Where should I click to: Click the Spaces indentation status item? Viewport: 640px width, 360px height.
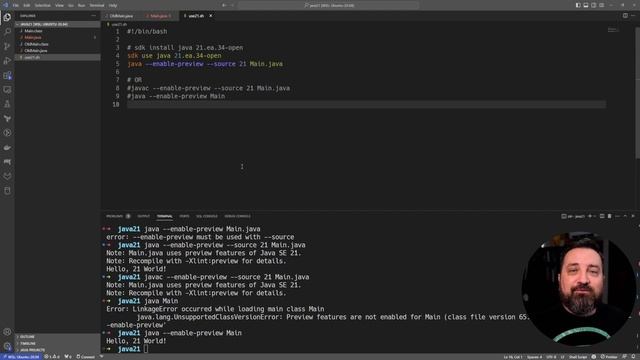tap(534, 357)
